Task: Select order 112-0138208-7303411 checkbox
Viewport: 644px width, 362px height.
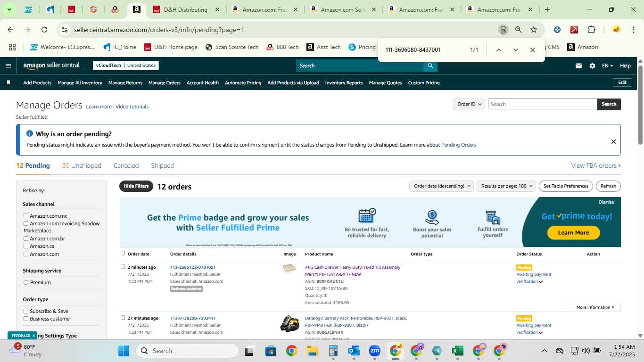Action: (123, 318)
